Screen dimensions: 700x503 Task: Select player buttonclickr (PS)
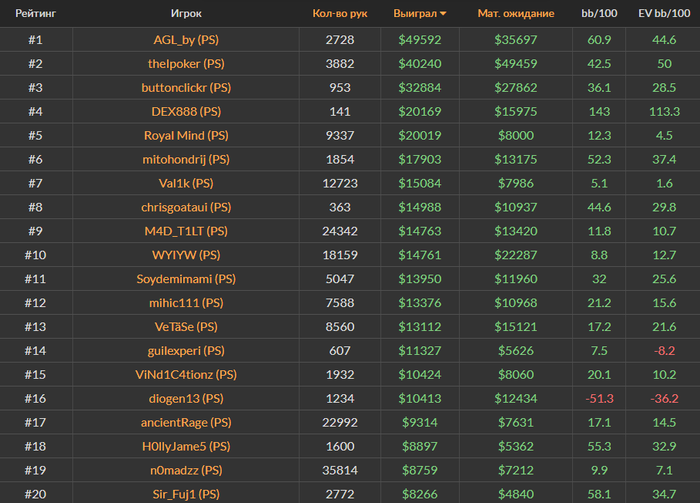[186, 88]
